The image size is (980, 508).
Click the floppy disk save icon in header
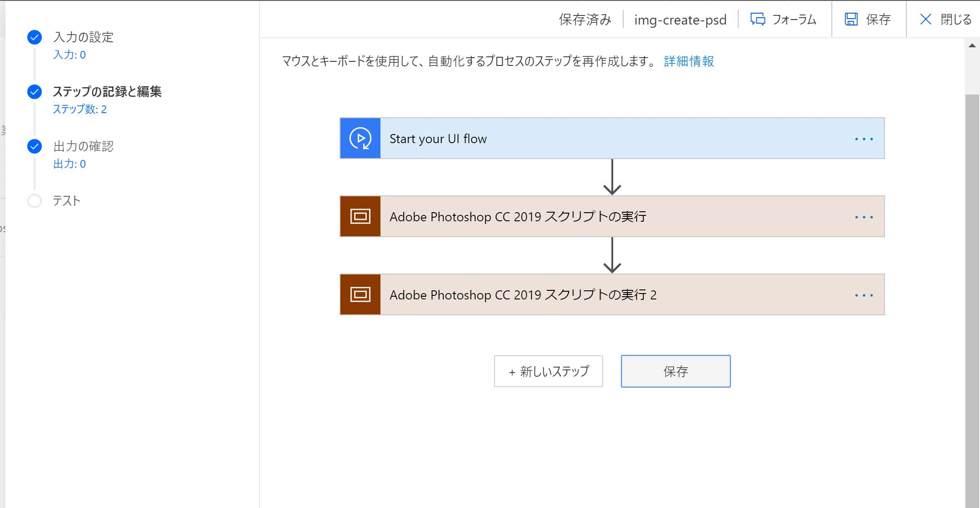pos(851,19)
